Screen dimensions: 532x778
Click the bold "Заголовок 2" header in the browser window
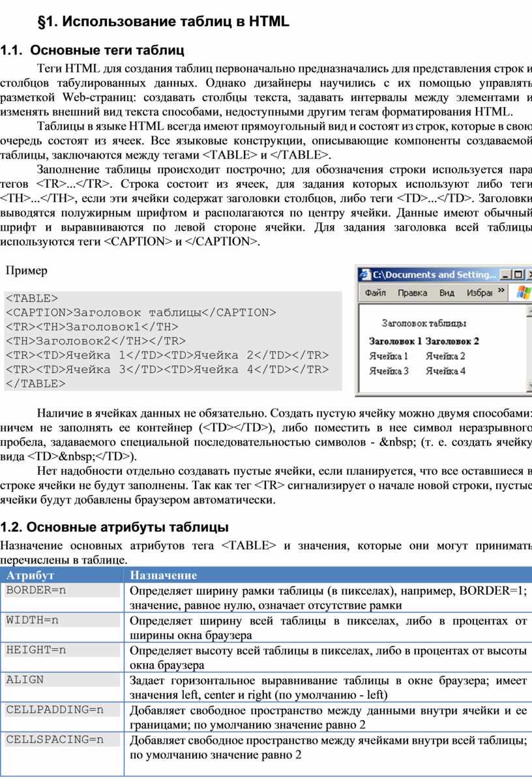point(452,341)
